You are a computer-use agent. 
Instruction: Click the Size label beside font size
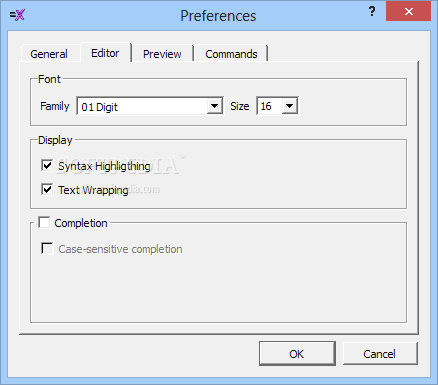coord(240,106)
